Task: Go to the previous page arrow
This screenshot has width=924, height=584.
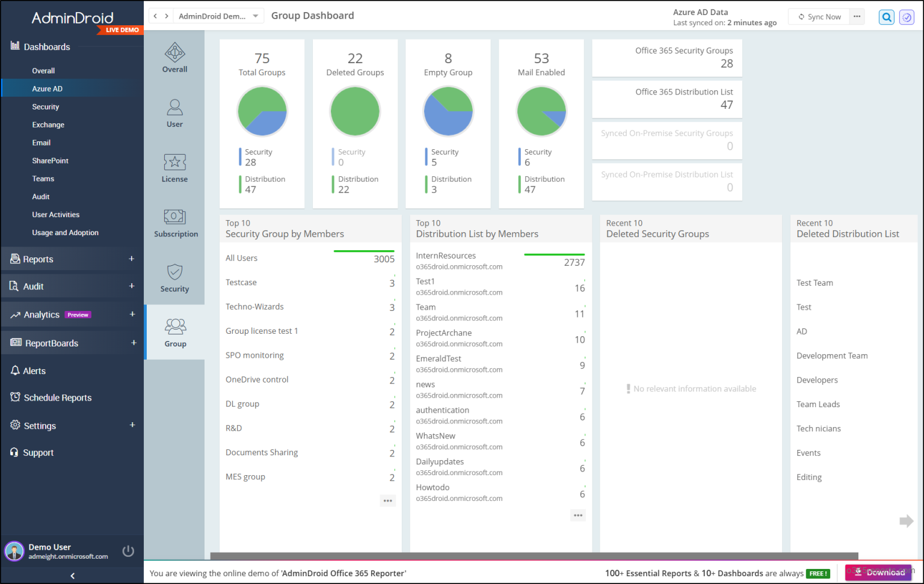Action: pyautogui.click(x=155, y=16)
